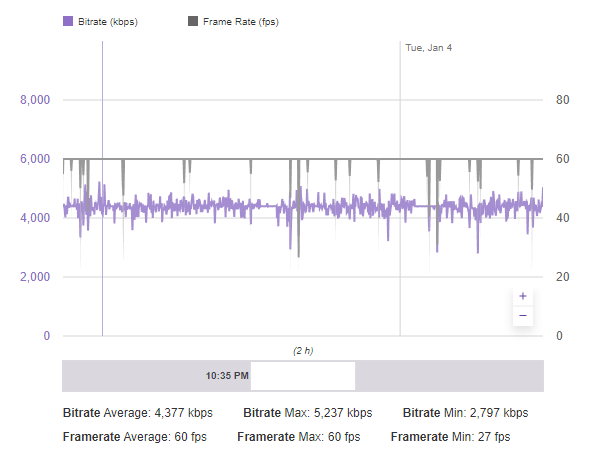
Task: Click the plus zoom-in button
Action: (522, 297)
